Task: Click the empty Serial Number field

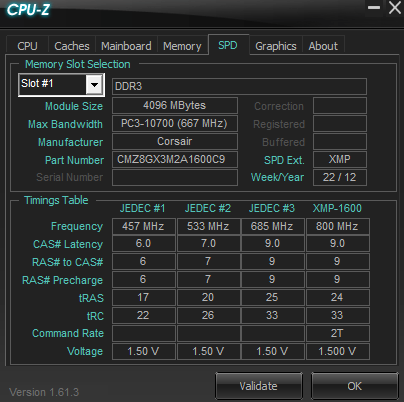Action: pos(175,177)
